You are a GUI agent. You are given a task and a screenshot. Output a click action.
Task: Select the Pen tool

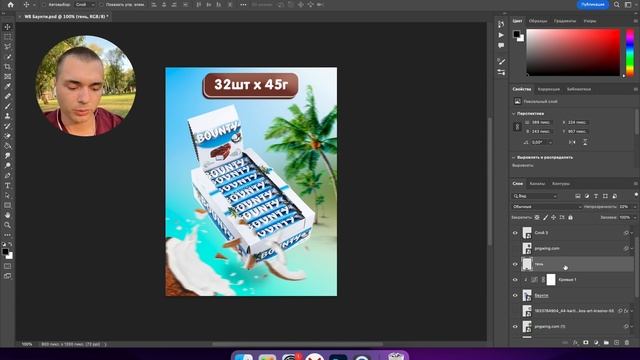click(7, 176)
